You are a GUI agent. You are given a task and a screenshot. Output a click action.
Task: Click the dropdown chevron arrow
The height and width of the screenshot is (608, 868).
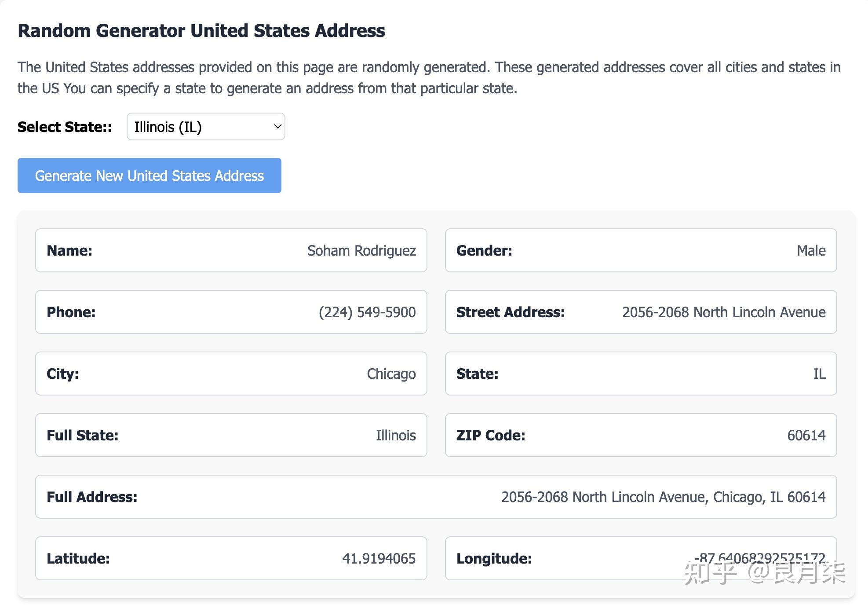tap(277, 127)
